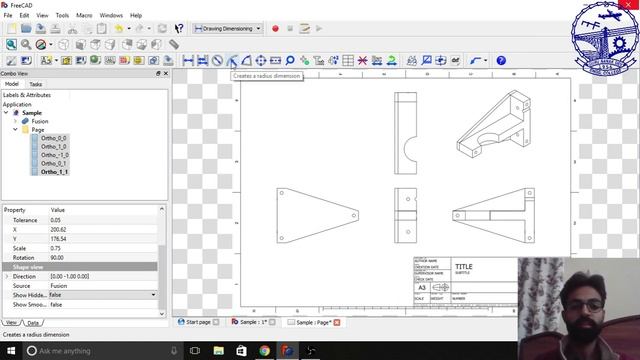Image resolution: width=640 pixels, height=360 pixels.
Task: Click the Cut scissors icon
Action: coord(72,29)
